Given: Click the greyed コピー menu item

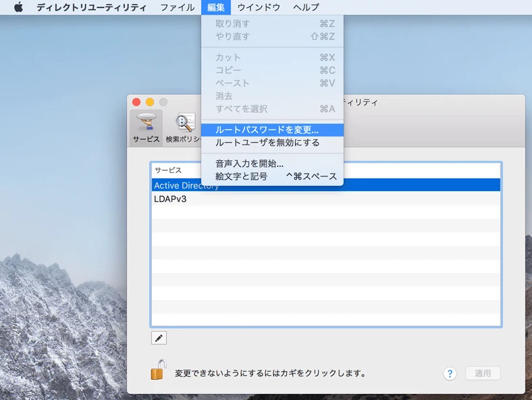Looking at the screenshot, I should tap(272, 70).
